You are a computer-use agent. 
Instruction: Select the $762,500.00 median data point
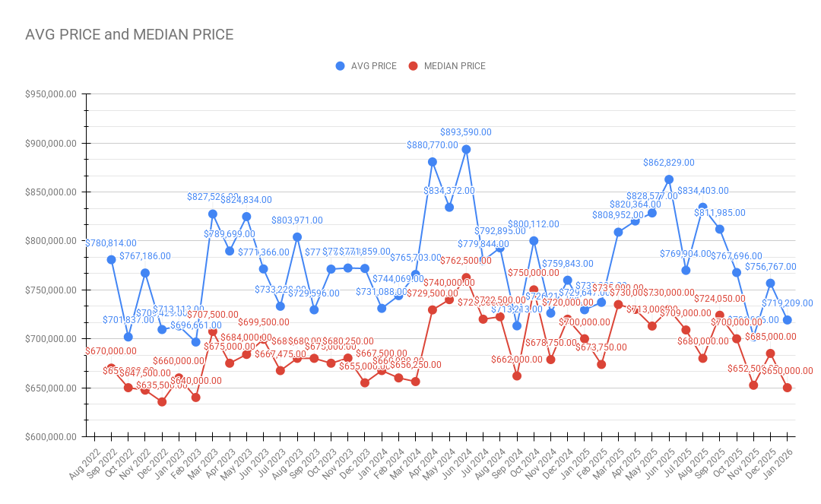(x=466, y=277)
